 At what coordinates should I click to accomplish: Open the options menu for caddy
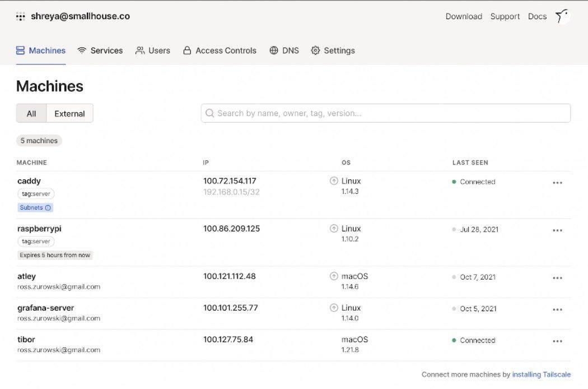[x=558, y=182]
